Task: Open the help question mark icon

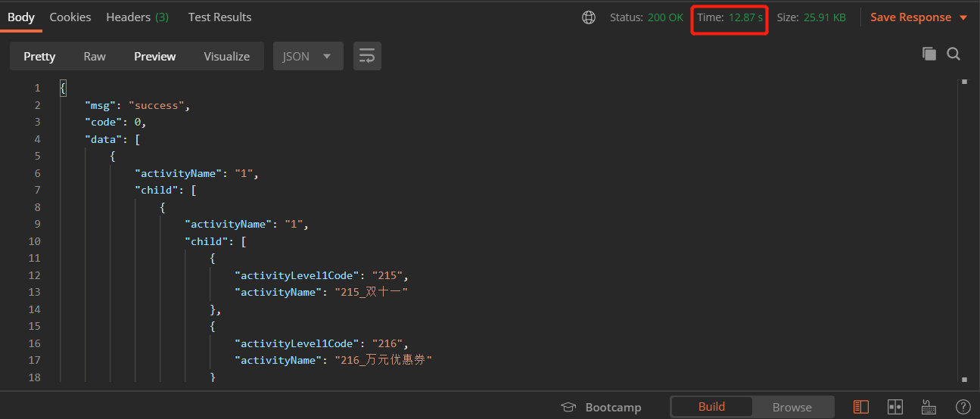Action: pyautogui.click(x=963, y=407)
